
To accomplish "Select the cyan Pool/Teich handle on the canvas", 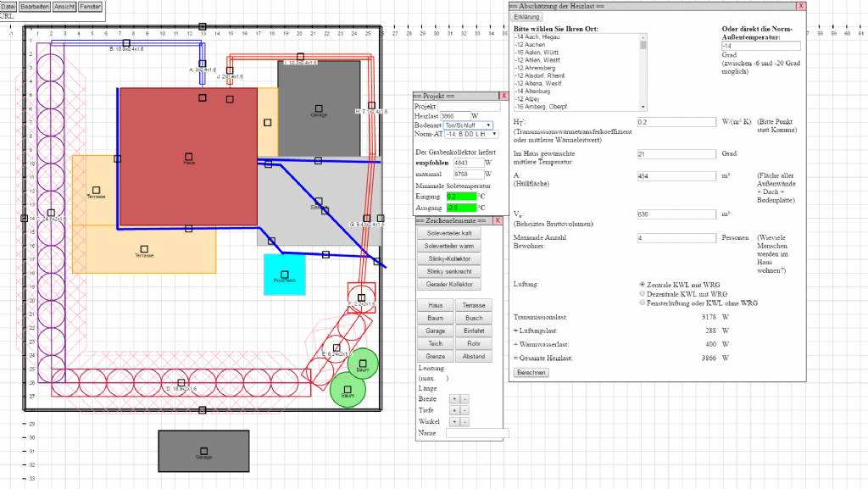I will tap(284, 275).
